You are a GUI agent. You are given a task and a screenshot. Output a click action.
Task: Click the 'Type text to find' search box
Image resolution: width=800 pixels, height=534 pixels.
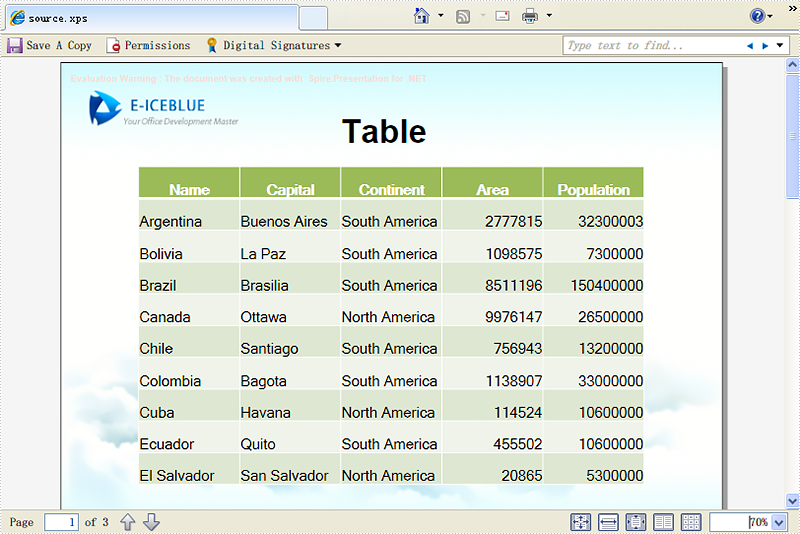point(653,45)
